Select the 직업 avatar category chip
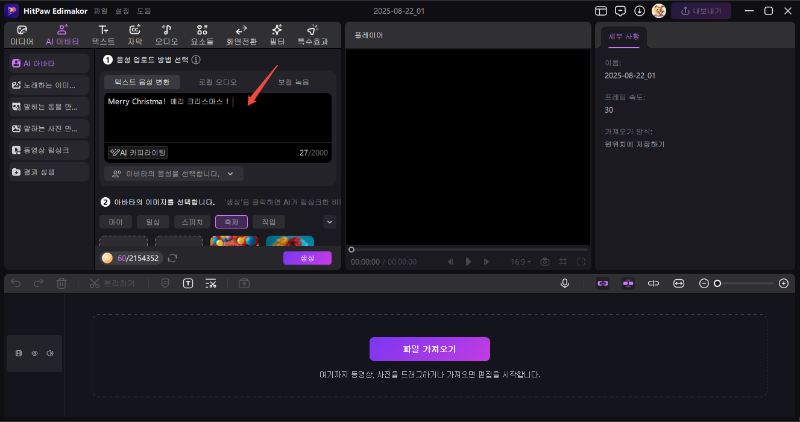This screenshot has width=800, height=422. (x=269, y=222)
